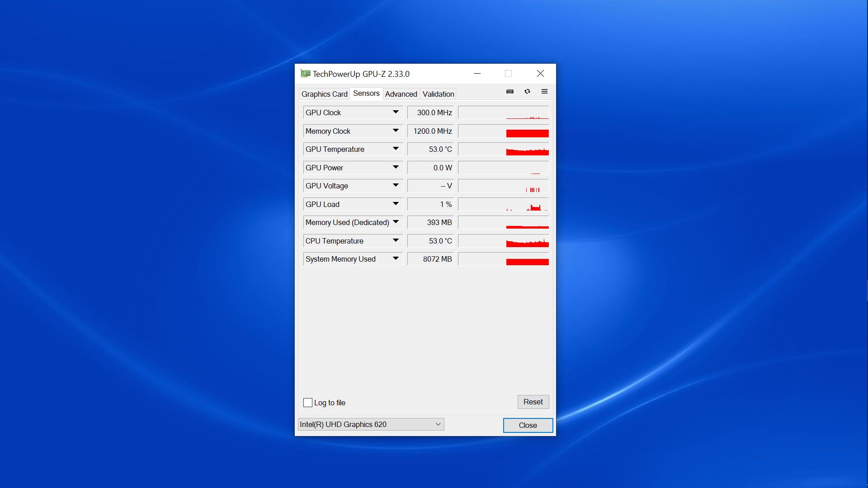Viewport: 868px width, 488px height.
Task: Expand the GPU Load dropdown arrow
Action: click(x=396, y=204)
